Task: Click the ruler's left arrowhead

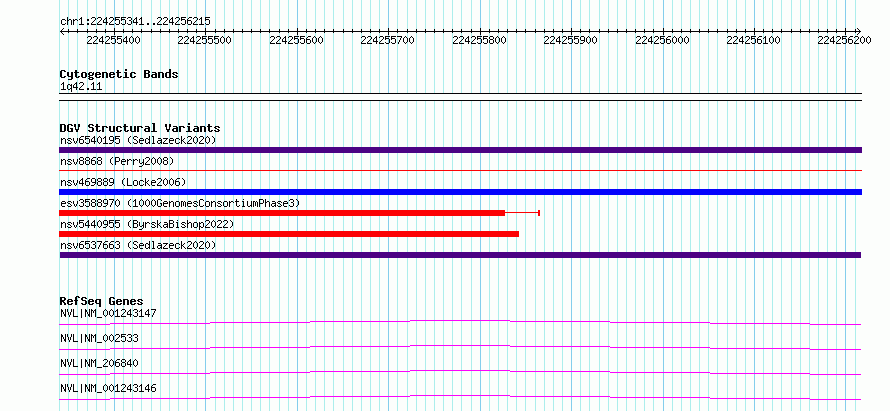Action: pos(62,31)
